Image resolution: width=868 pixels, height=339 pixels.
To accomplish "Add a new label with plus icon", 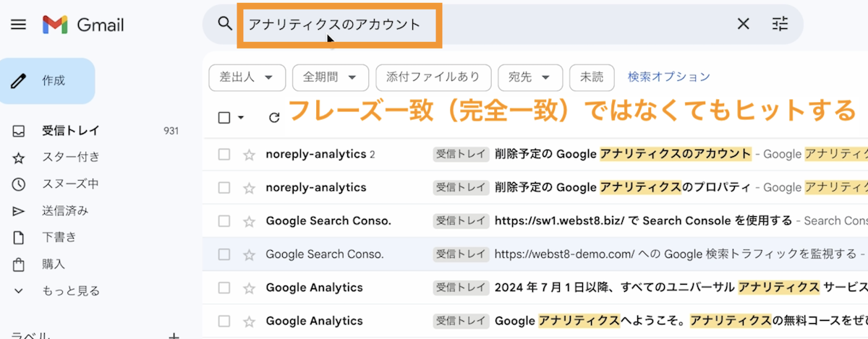I will pos(174,335).
